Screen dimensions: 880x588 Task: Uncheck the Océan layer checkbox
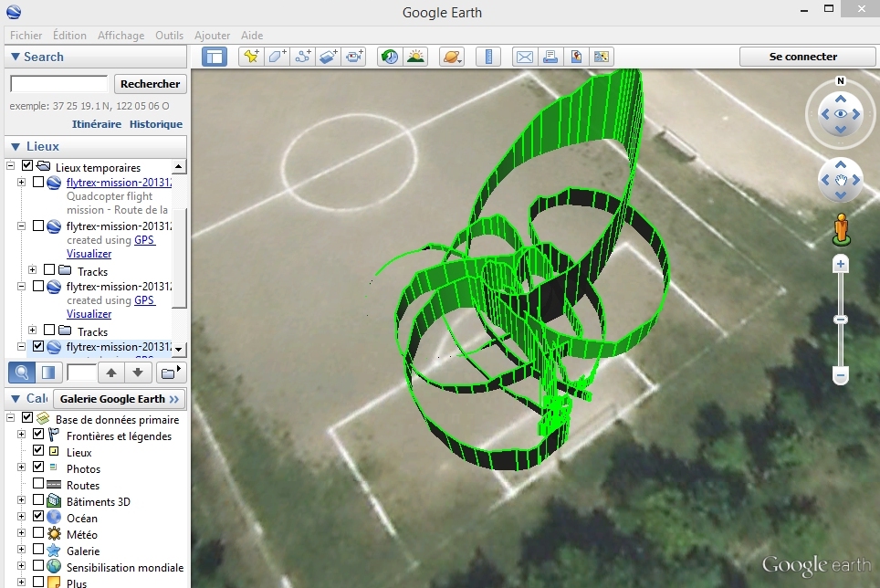pos(38,516)
